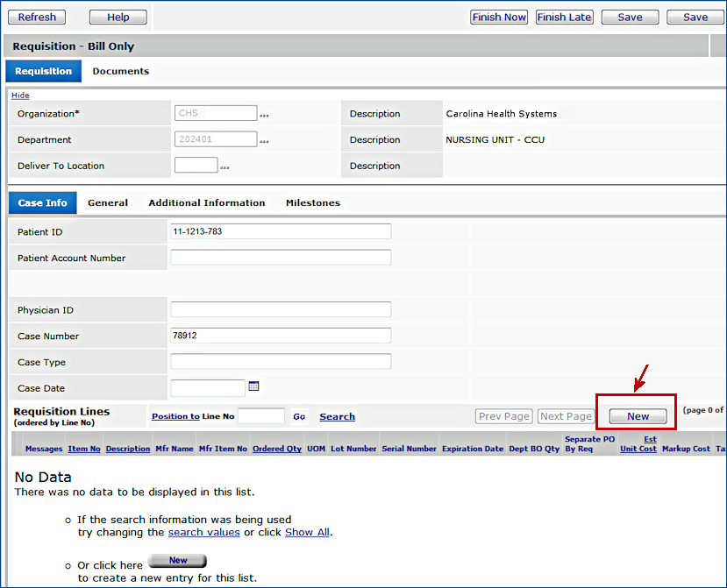Click the Refresh button

37,17
